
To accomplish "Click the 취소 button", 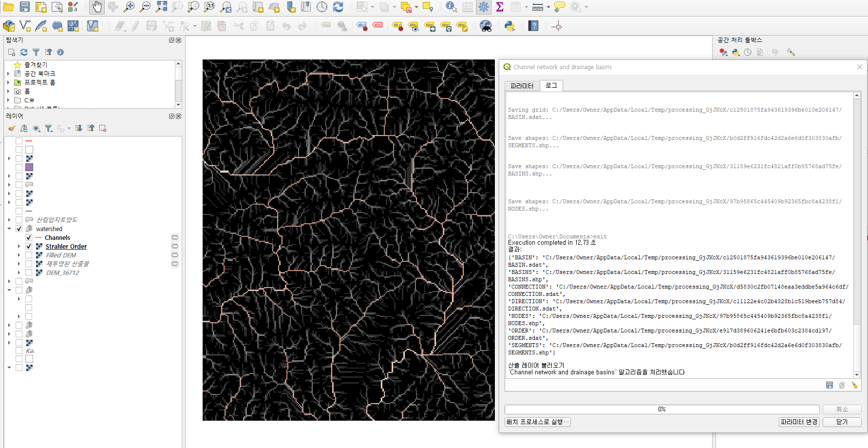I will click(842, 409).
